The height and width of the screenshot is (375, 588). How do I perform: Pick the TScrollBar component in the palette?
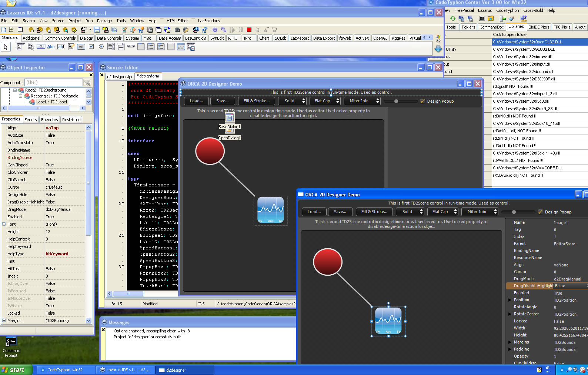131,46
